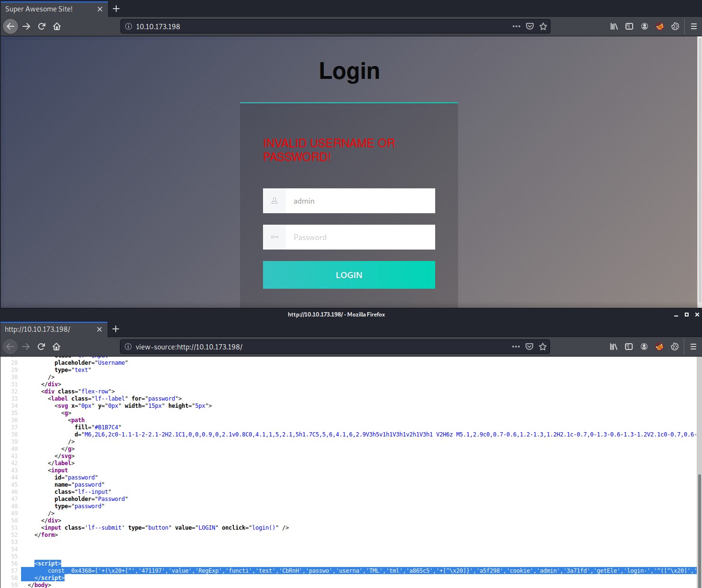Reload the login page in top window
Viewport: 702px width, 588px height.
click(42, 26)
